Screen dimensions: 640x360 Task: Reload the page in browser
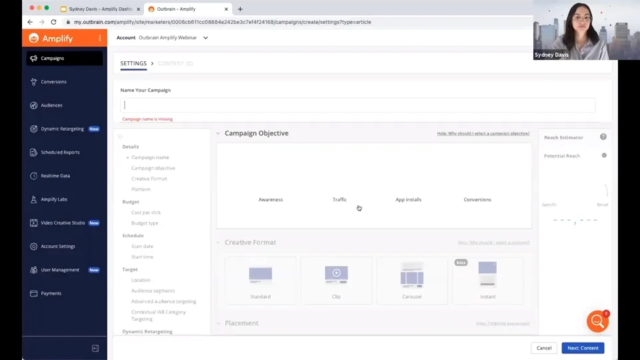click(53, 22)
